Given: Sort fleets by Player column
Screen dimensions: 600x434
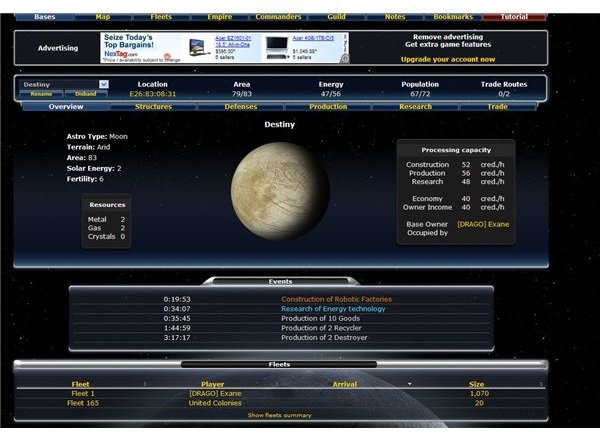Looking at the screenshot, I should 213,384.
